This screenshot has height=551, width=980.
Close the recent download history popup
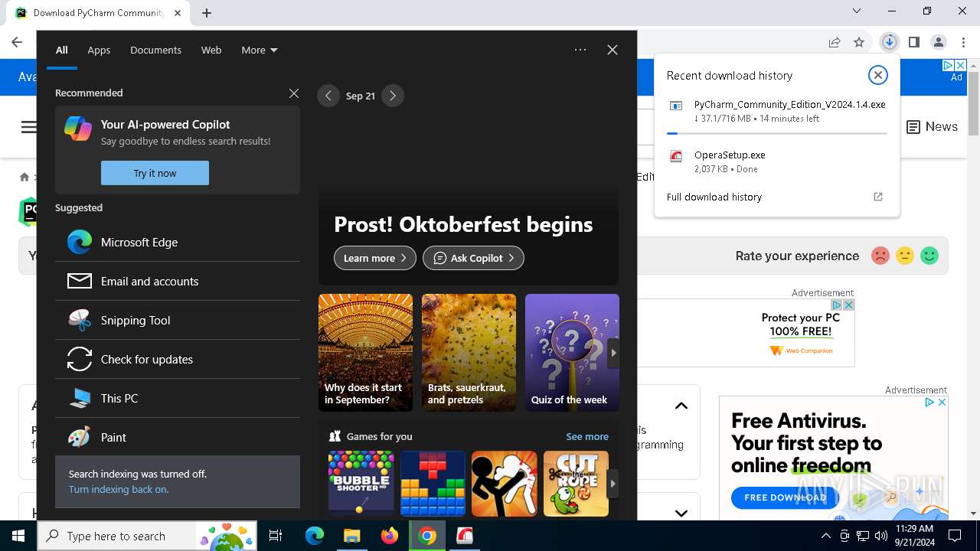[x=877, y=75]
